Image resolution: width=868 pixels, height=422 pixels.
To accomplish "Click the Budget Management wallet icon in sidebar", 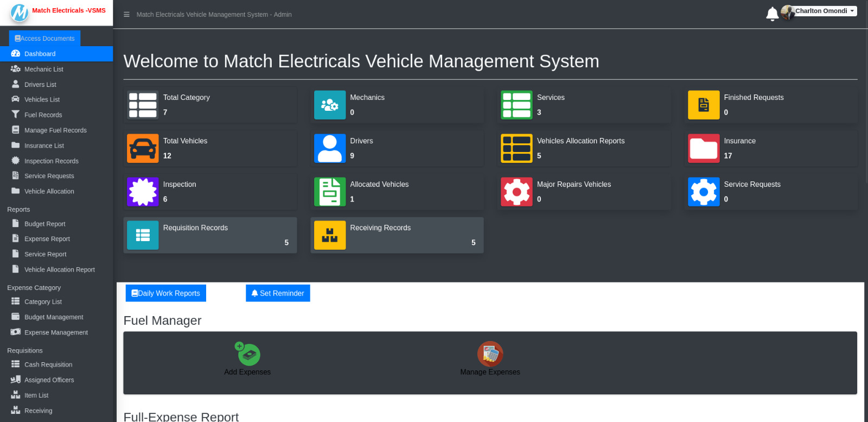I will point(16,317).
